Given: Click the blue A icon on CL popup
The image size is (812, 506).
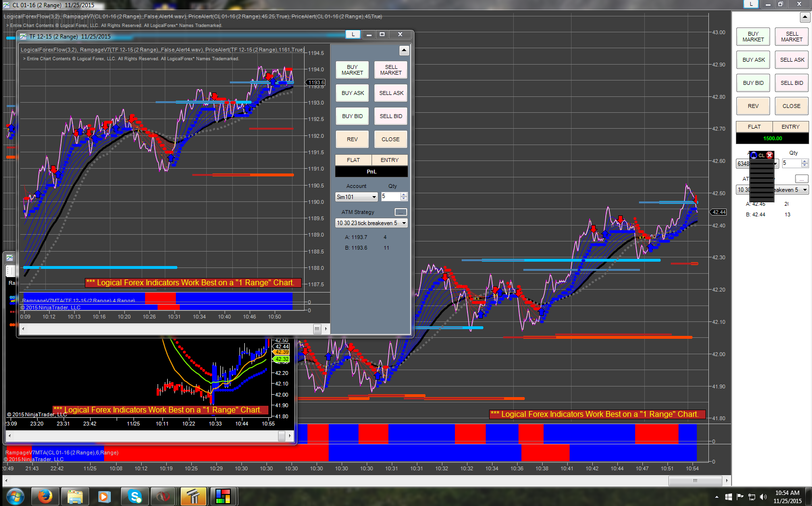Looking at the screenshot, I should click(754, 155).
